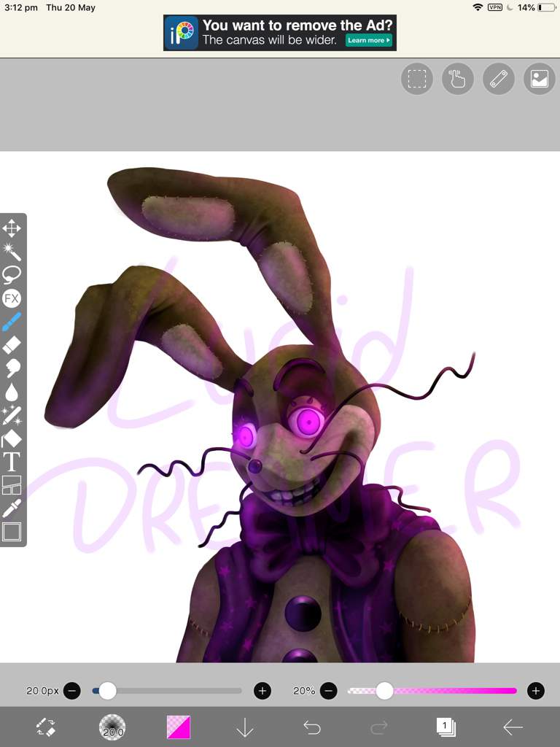The width and height of the screenshot is (560, 747).
Task: Open the magenta color swatch
Action: [x=179, y=727]
